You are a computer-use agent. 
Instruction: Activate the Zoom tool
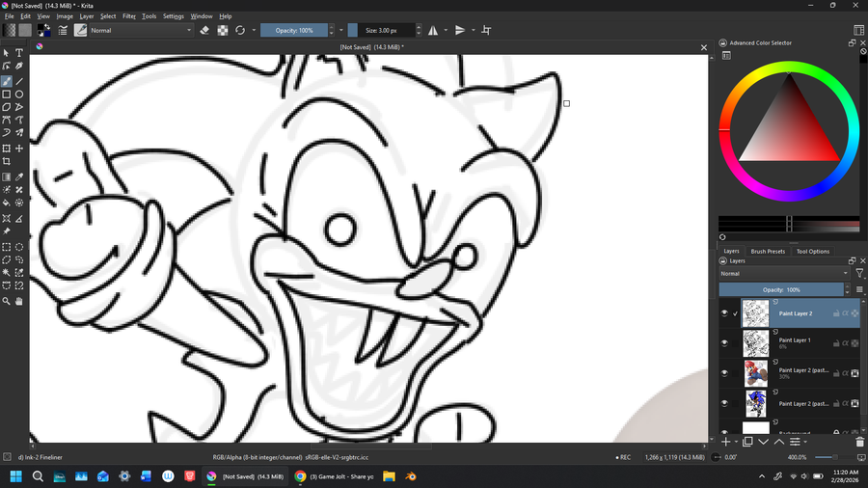[x=6, y=302]
